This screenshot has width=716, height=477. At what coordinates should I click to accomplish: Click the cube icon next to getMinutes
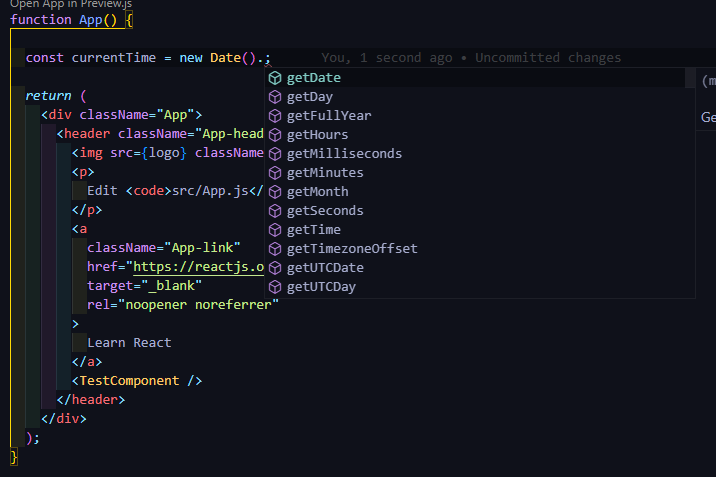click(275, 173)
